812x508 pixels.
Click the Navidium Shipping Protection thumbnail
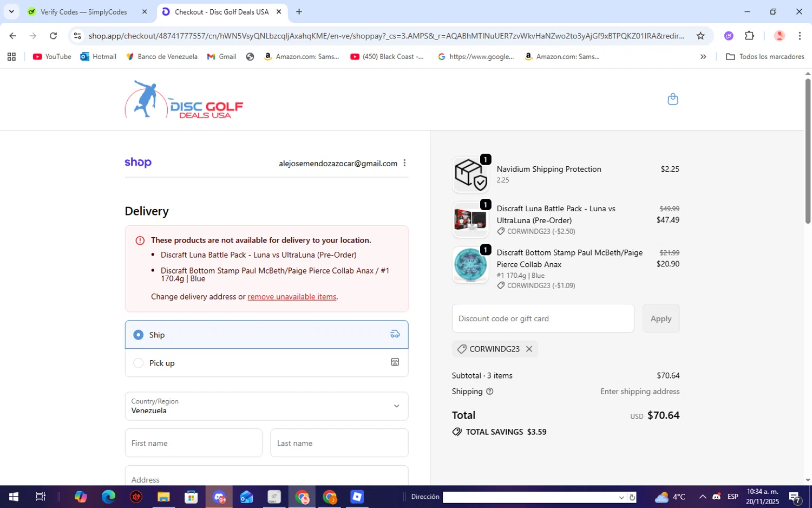[x=470, y=174]
